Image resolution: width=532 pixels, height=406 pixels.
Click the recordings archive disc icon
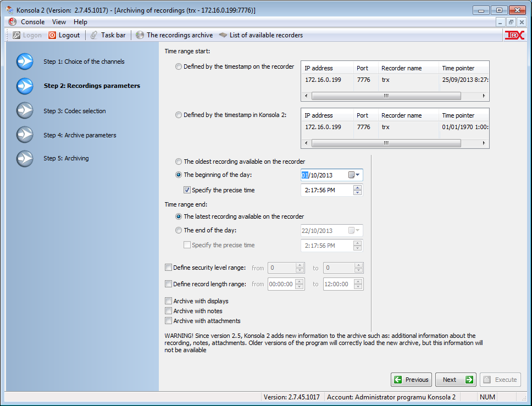pyautogui.click(x=140, y=35)
